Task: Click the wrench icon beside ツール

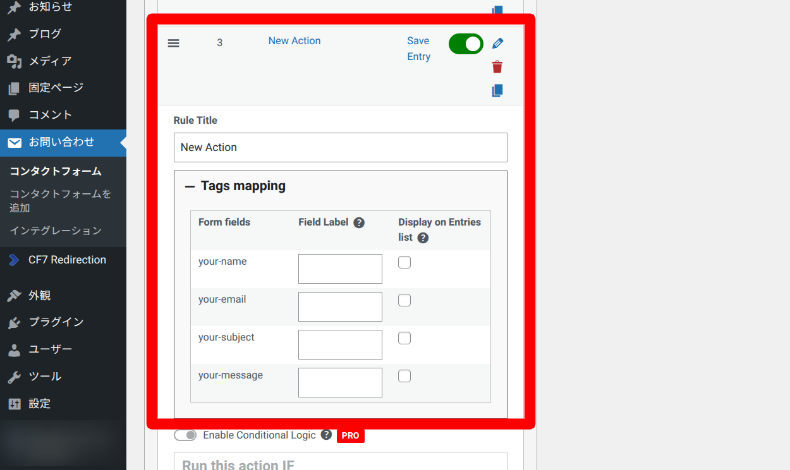Action: click(14, 377)
